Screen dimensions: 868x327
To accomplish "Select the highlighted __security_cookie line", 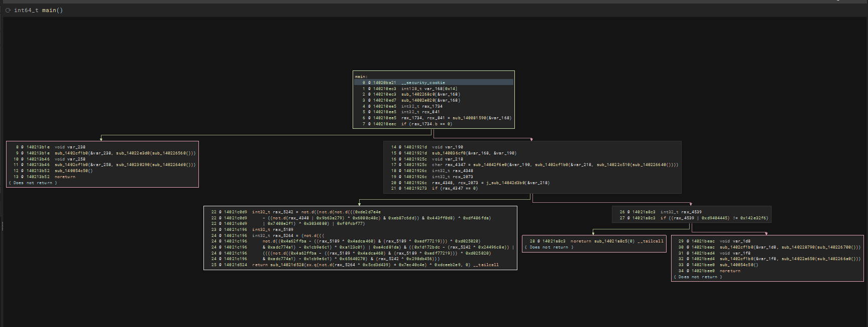I will point(423,83).
